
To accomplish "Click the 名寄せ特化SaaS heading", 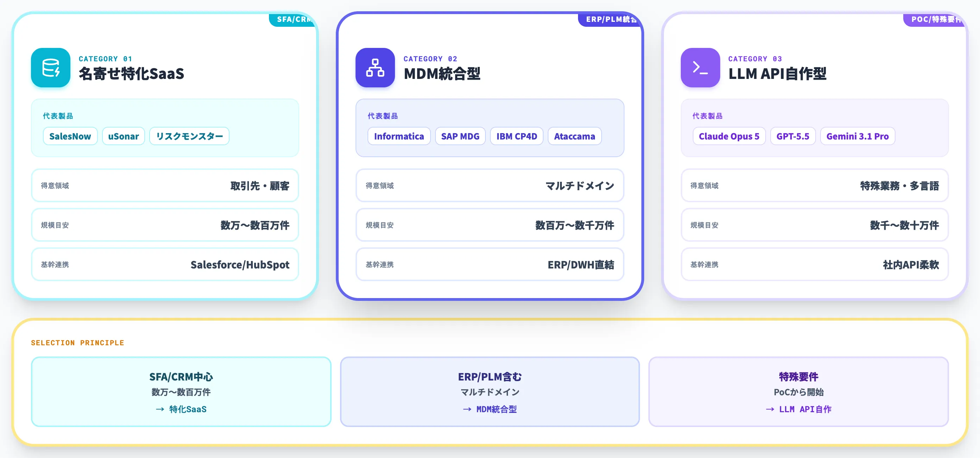I will click(x=131, y=74).
